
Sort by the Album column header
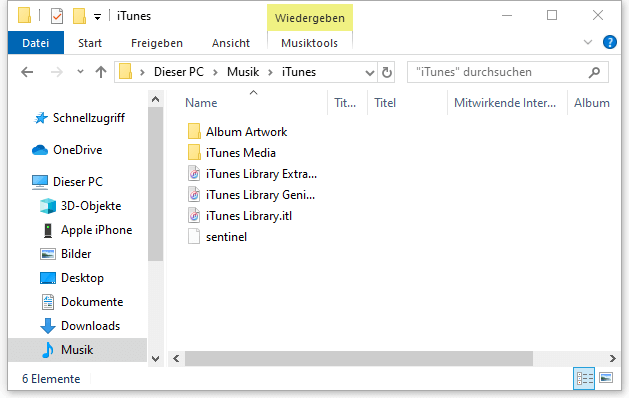(592, 103)
